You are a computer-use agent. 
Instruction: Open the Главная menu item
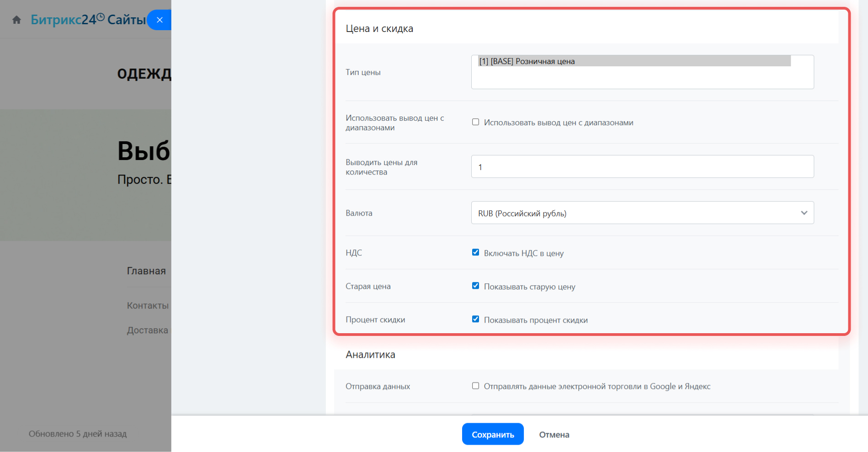point(146,271)
